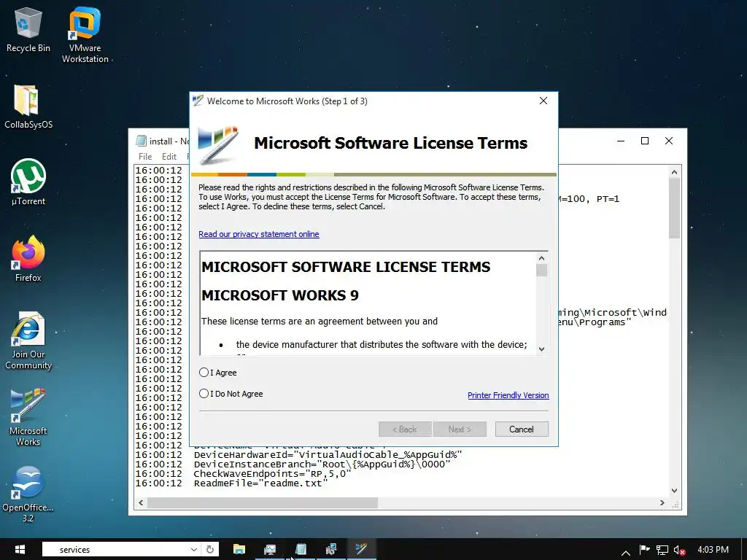Image resolution: width=747 pixels, height=560 pixels.
Task: Open the 4:03 PM clock
Action: (713, 550)
